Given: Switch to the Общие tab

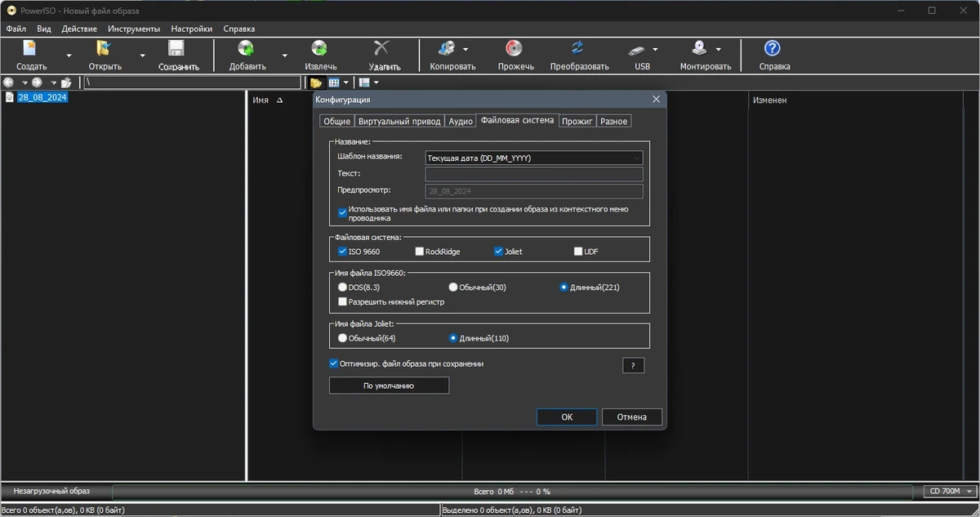Looking at the screenshot, I should 336,121.
